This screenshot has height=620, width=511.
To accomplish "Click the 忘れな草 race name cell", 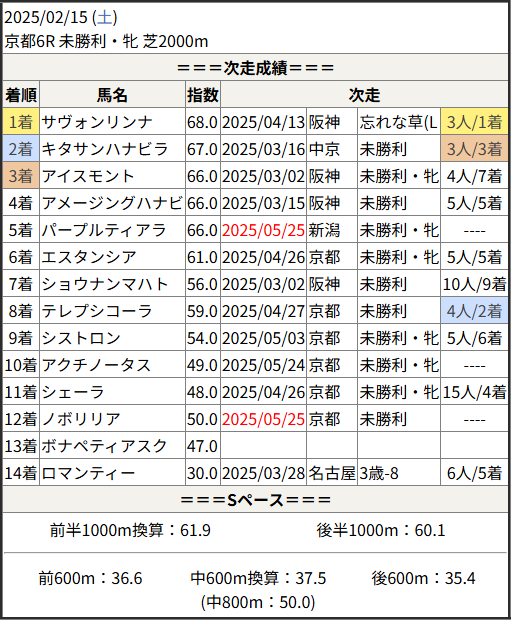I will 399,122.
